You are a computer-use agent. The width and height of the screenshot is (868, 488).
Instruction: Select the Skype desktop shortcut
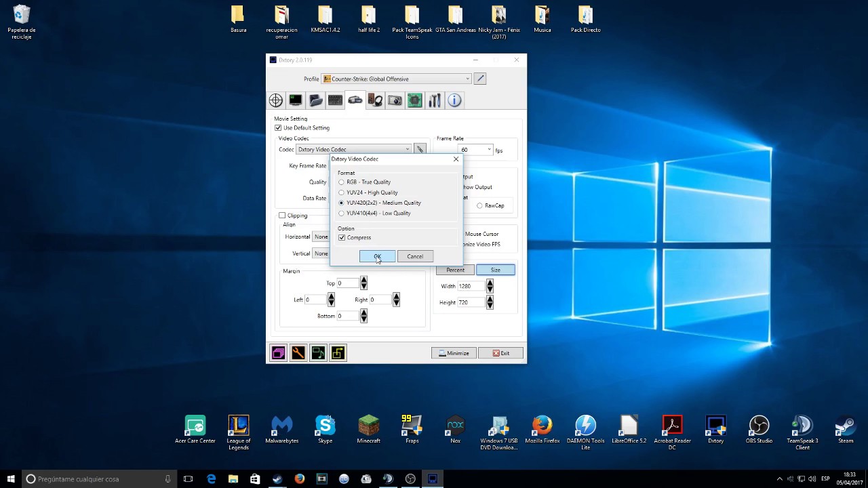(x=325, y=430)
